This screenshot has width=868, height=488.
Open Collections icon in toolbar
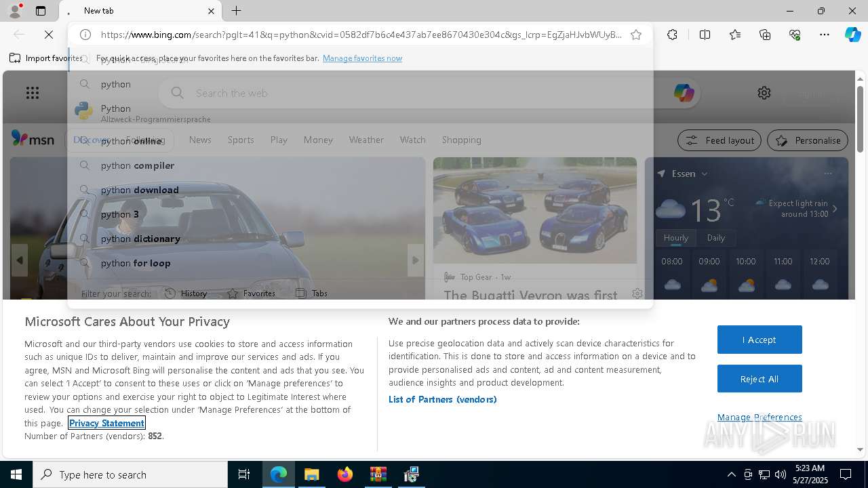point(765,35)
